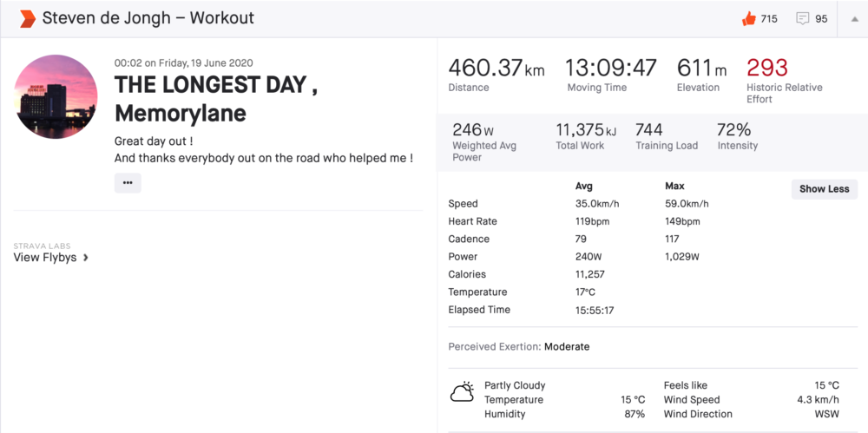Click the Flybys chevron arrow
This screenshot has height=433, width=868.
(x=85, y=257)
